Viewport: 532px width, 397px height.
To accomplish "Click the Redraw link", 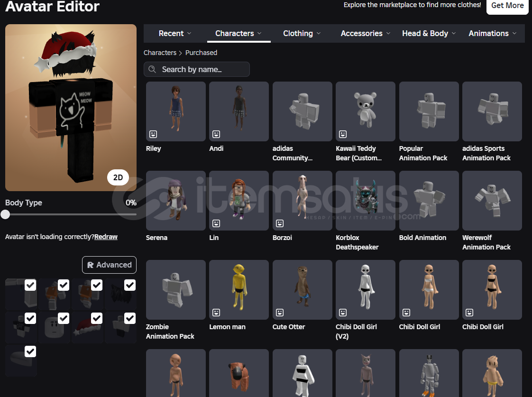I will [106, 237].
